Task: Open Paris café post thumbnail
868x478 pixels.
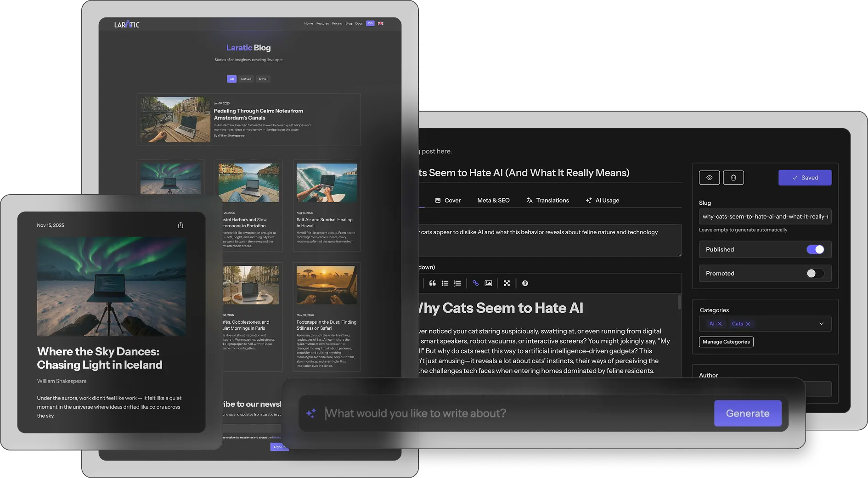Action: click(x=251, y=285)
